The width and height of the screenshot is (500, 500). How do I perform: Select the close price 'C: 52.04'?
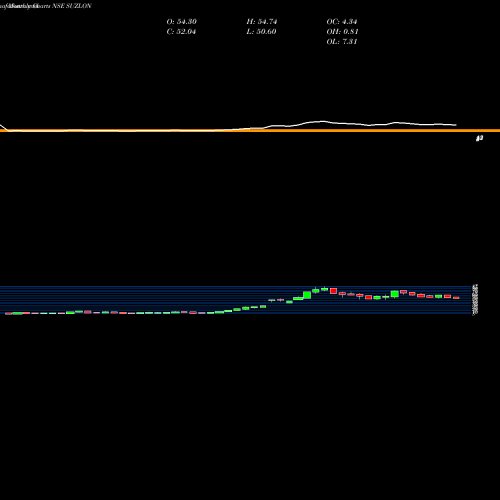click(181, 32)
